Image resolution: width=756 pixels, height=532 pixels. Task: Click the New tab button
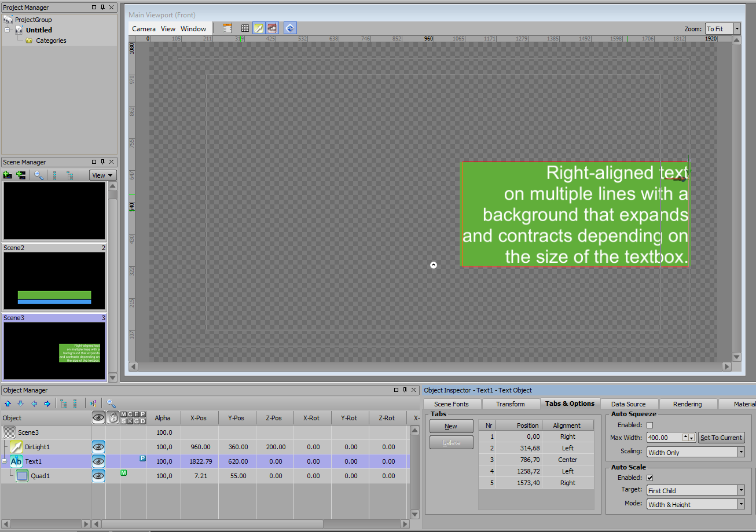[451, 426]
